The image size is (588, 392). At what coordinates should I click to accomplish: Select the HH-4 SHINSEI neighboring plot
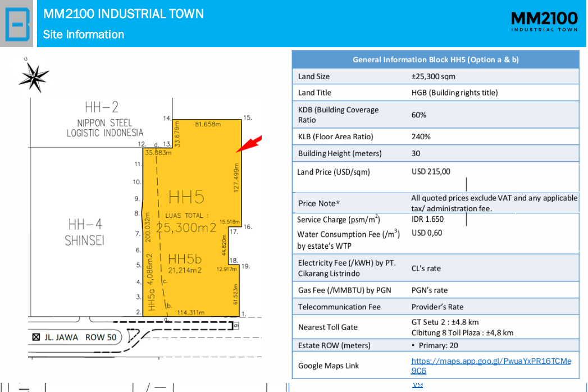point(85,232)
